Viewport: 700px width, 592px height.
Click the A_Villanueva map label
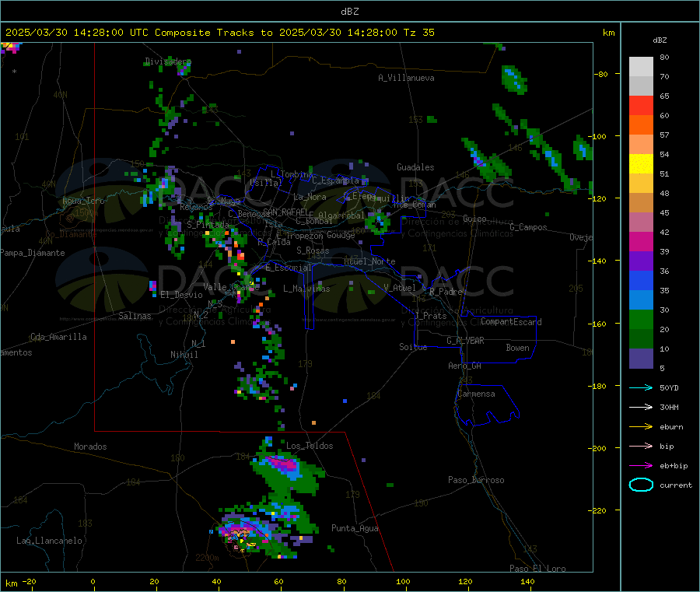[x=406, y=78]
